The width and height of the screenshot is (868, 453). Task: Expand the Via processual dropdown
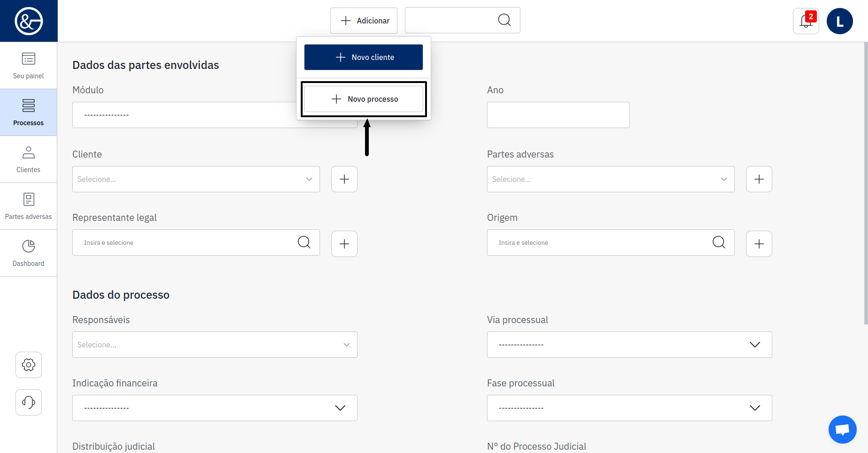coord(629,345)
